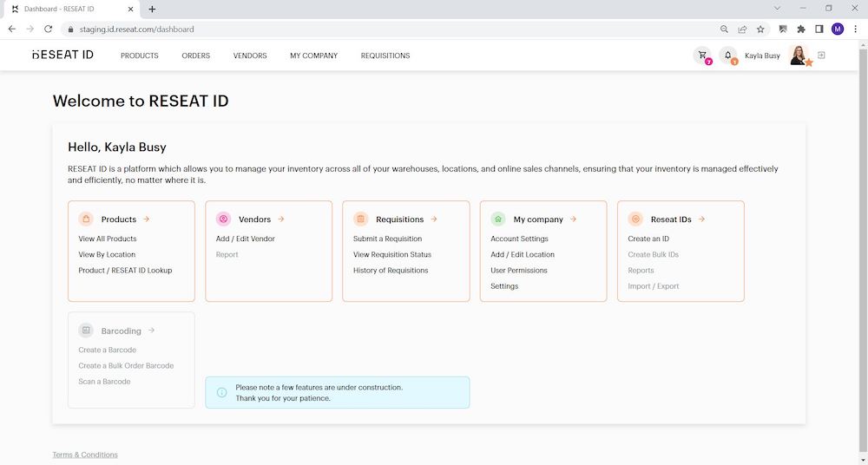Open User Permissions link

coord(519,270)
